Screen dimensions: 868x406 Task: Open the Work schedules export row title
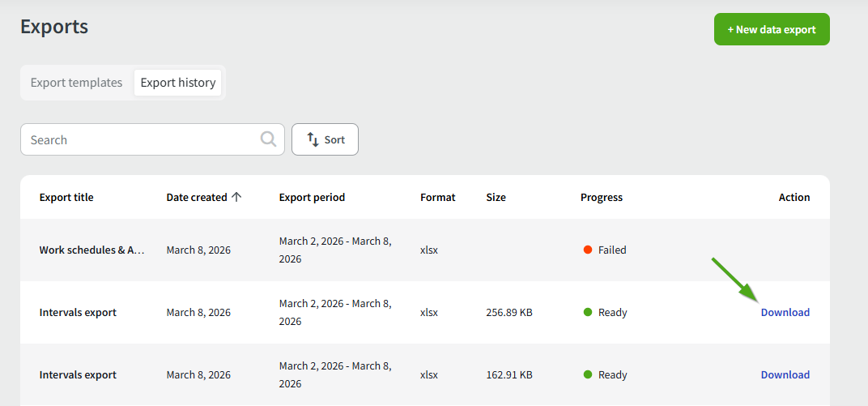click(x=91, y=250)
